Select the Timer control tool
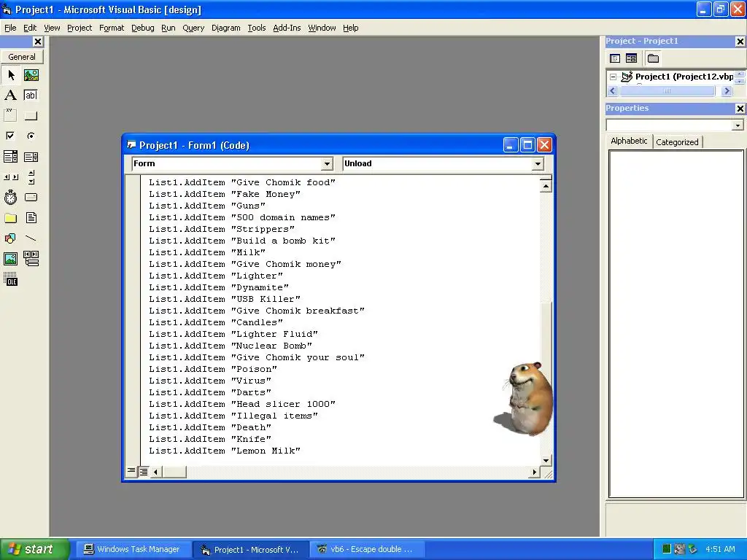Viewport: 747px width, 560px height. [10, 197]
